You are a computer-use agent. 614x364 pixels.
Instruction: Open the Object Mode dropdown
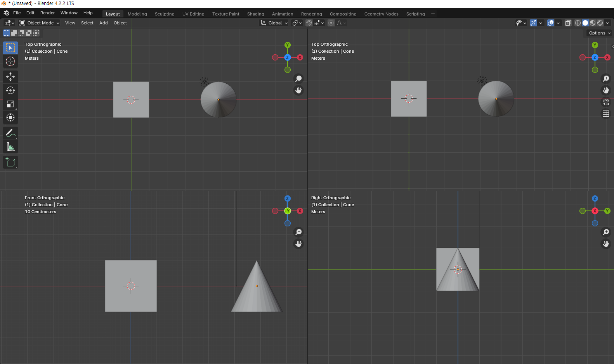40,23
